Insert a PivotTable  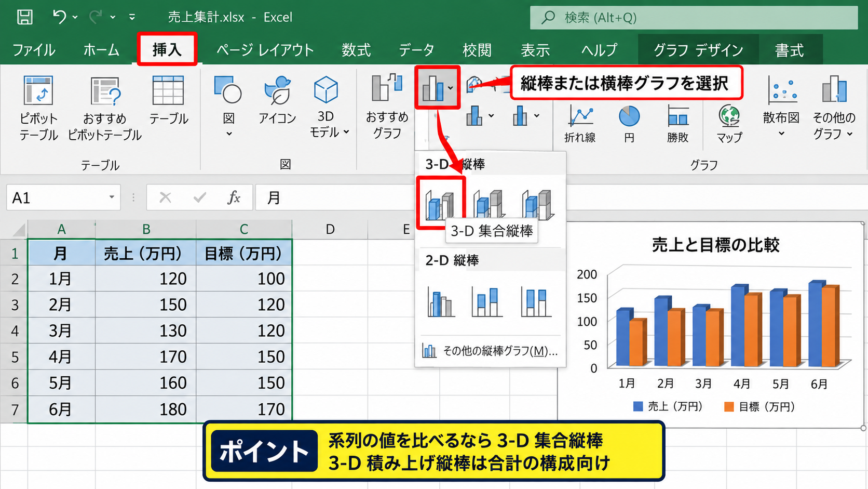pos(38,108)
